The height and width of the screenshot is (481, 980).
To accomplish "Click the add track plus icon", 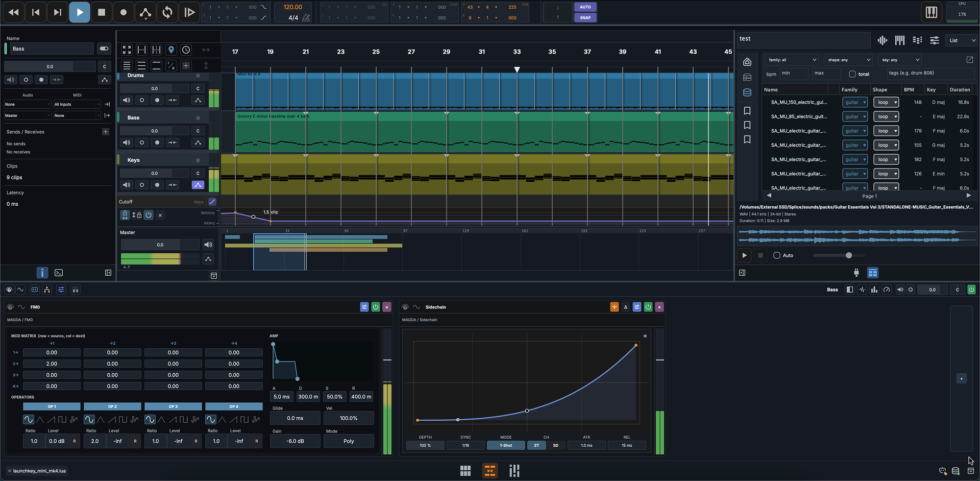I will 186,65.
